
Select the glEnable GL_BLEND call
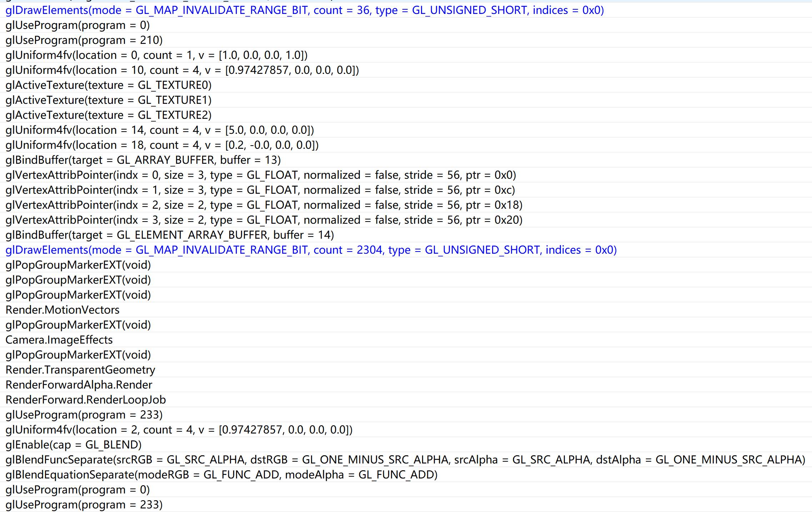74,445
